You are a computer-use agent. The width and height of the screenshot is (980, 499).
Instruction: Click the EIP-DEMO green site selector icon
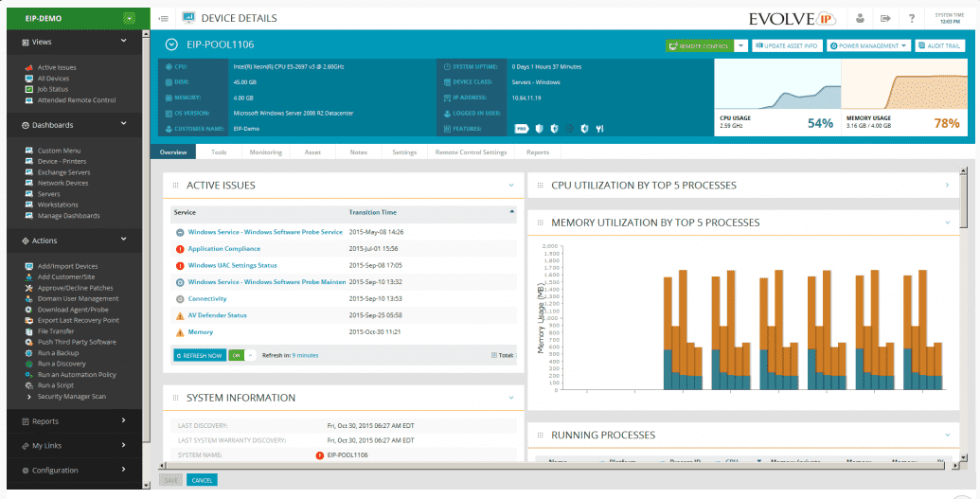pyautogui.click(x=129, y=18)
